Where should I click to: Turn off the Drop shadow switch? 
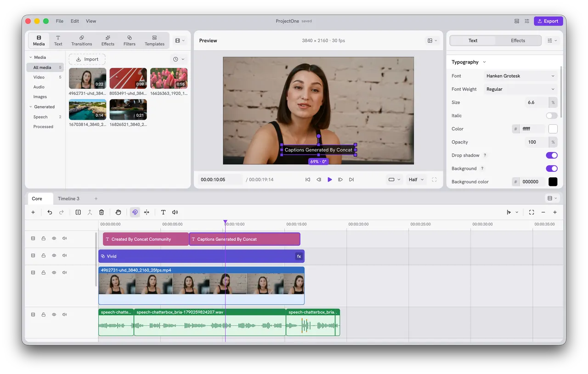point(552,155)
